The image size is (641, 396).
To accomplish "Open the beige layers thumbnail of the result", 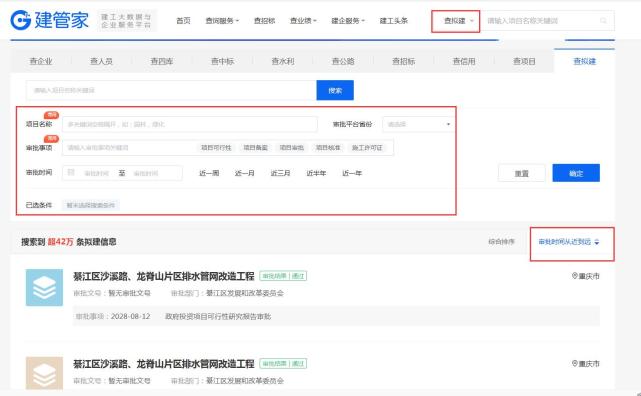I will coord(44,373).
